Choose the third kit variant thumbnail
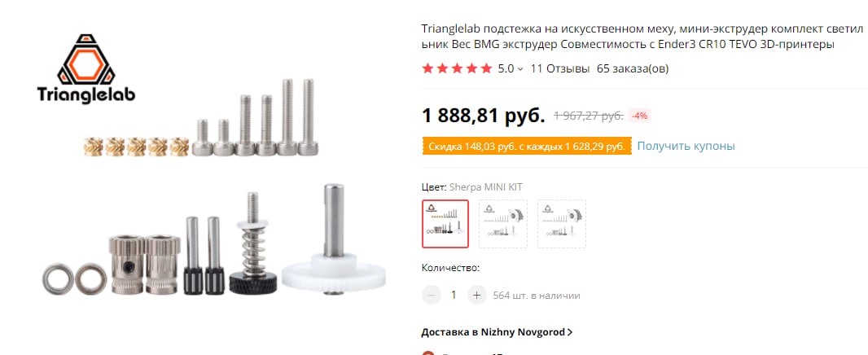 click(562, 224)
